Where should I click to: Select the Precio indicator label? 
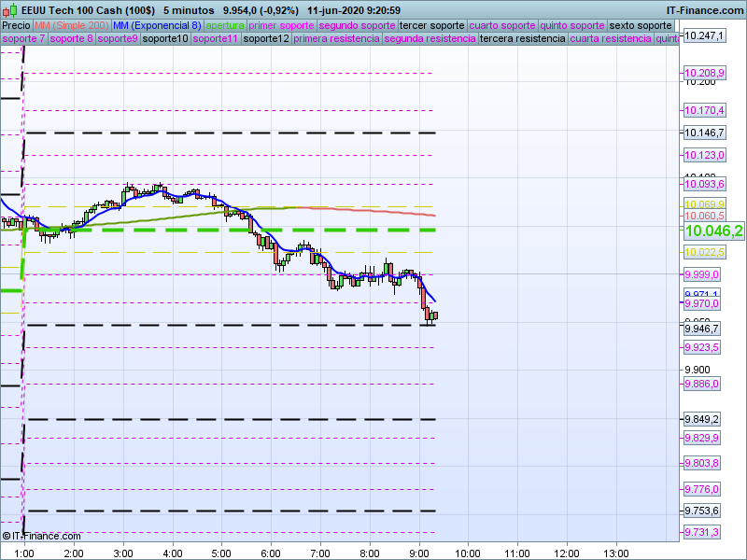(x=16, y=25)
